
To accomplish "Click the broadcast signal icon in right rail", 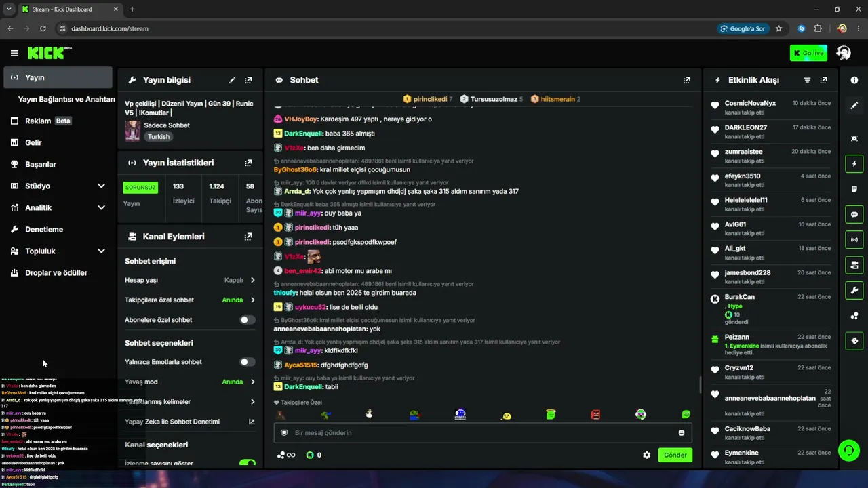I will (x=854, y=239).
